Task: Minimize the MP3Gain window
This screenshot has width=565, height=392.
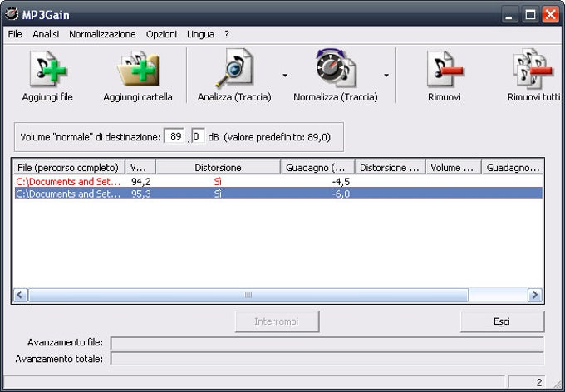Action: (x=509, y=15)
